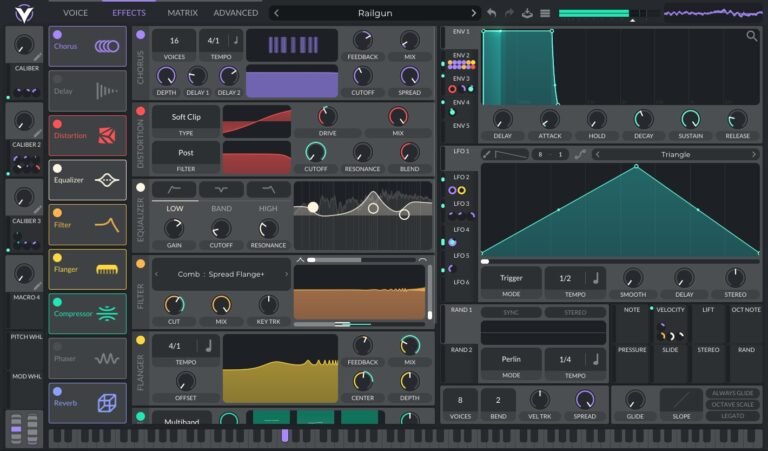768x451 pixels.
Task: Click the edit pencil next to Caliber macro
Action: [x=38, y=57]
